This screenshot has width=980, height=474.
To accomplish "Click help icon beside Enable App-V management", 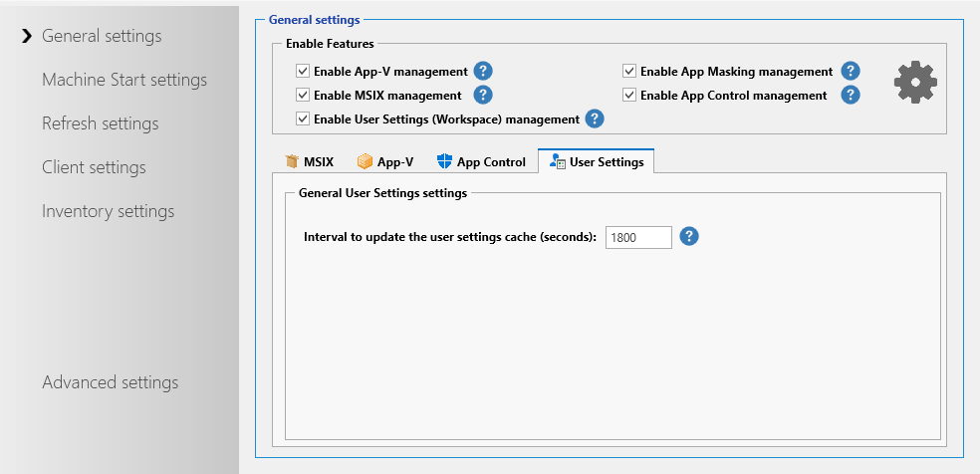I will coord(483,71).
